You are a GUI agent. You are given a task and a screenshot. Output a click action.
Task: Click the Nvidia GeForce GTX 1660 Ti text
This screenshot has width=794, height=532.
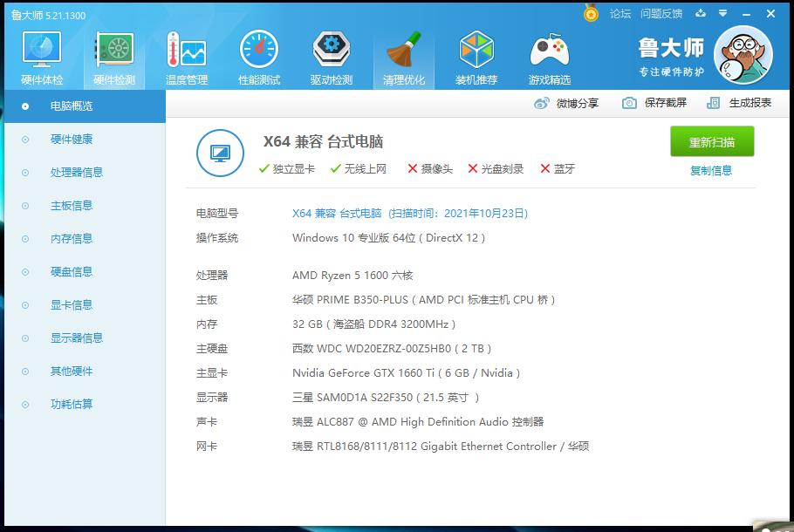(x=406, y=373)
